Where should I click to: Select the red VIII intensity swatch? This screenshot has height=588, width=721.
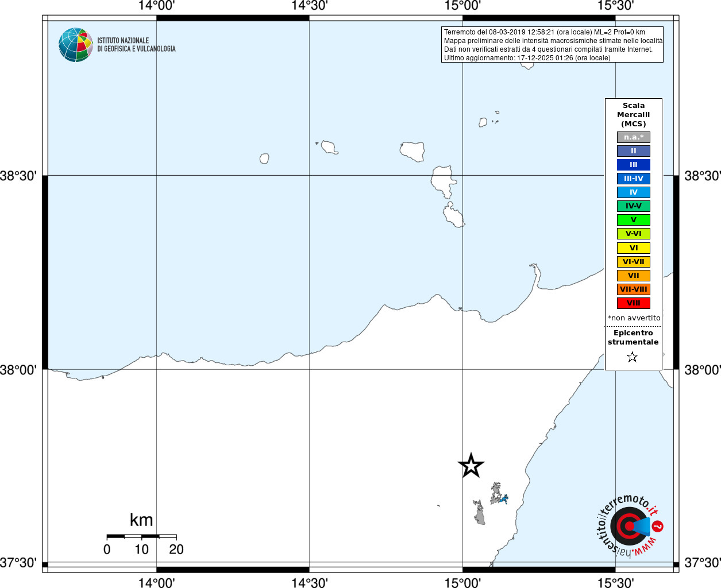[x=634, y=303]
